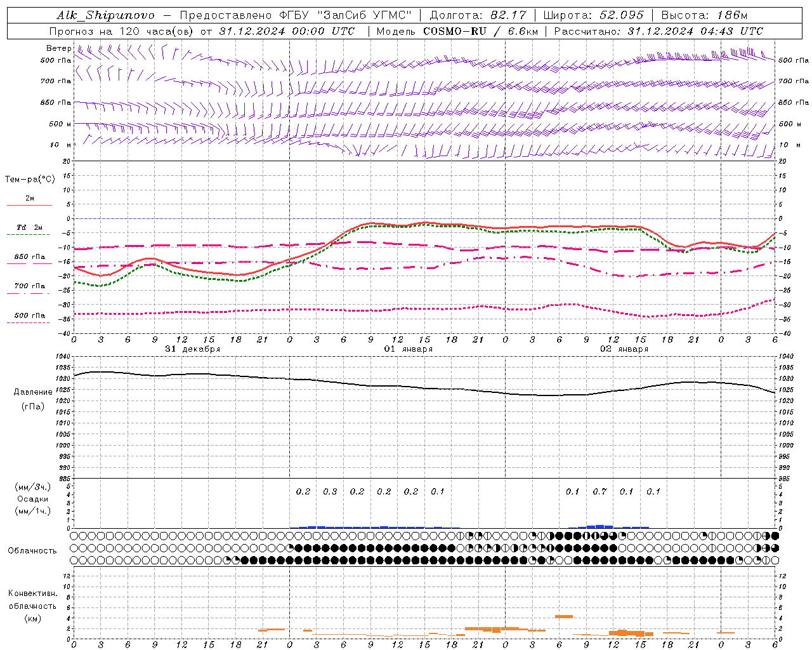Select the Долгота: 82.17 value
Viewport: 812px width, 650px height.
pyautogui.click(x=478, y=15)
